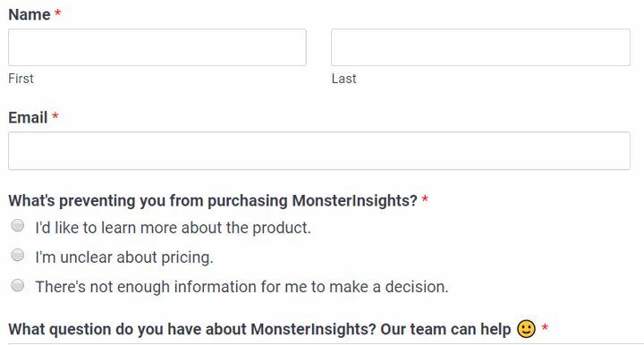
Task: Click the Email field label
Action: (28, 118)
